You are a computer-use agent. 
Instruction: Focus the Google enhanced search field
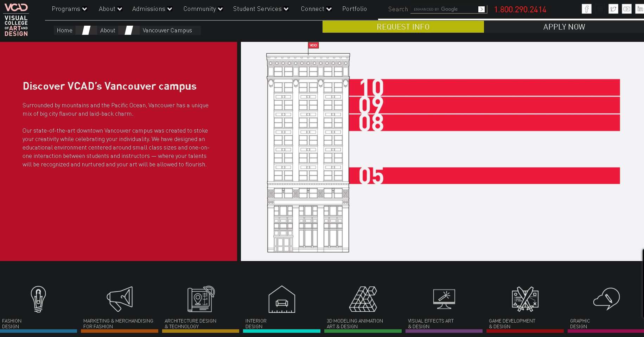tap(444, 9)
